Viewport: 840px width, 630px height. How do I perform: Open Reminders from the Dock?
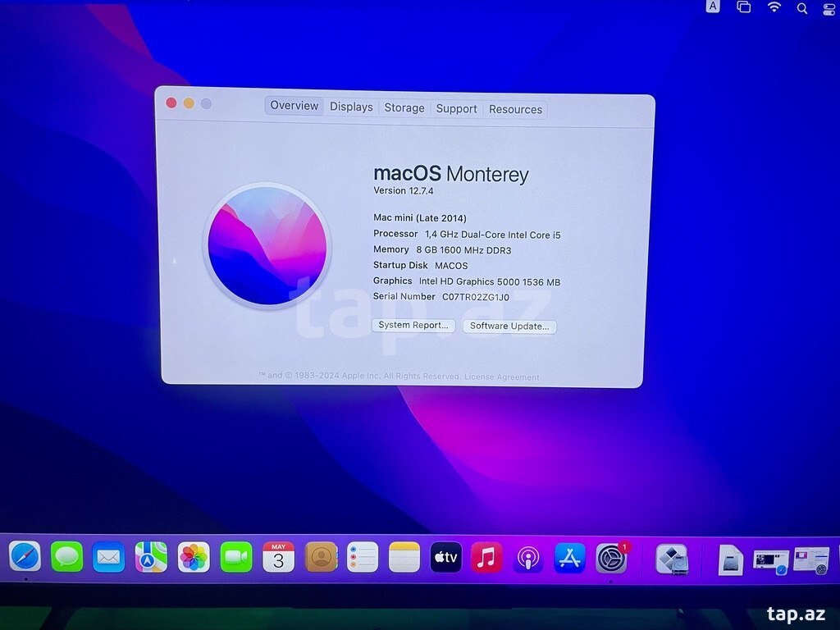pos(363,557)
